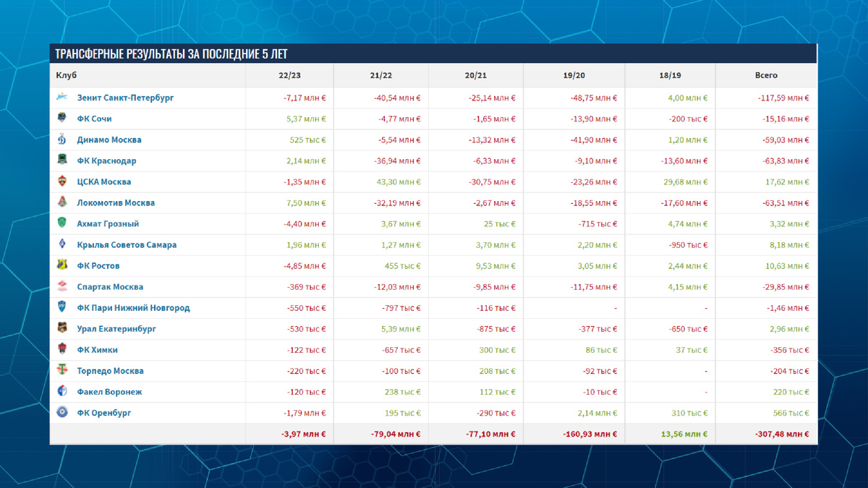Click the Зенит Санкт-Петербург club logo
The height and width of the screenshot is (488, 868).
point(62,98)
